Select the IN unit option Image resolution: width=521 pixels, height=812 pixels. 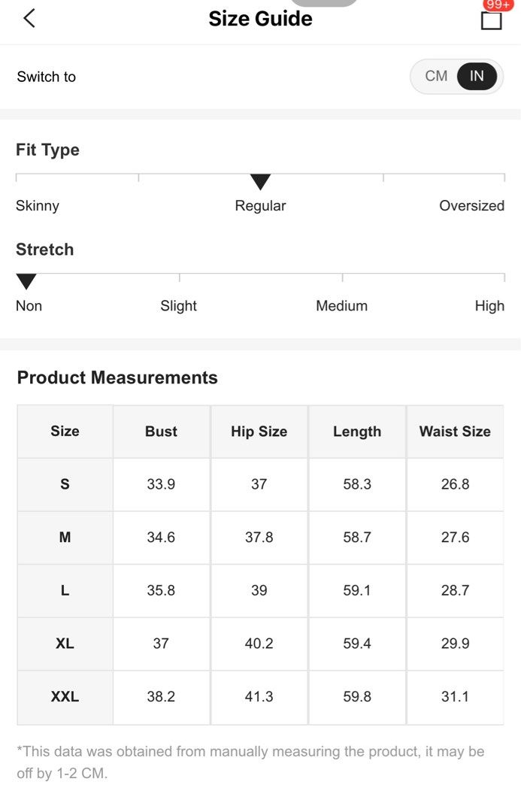tap(477, 76)
